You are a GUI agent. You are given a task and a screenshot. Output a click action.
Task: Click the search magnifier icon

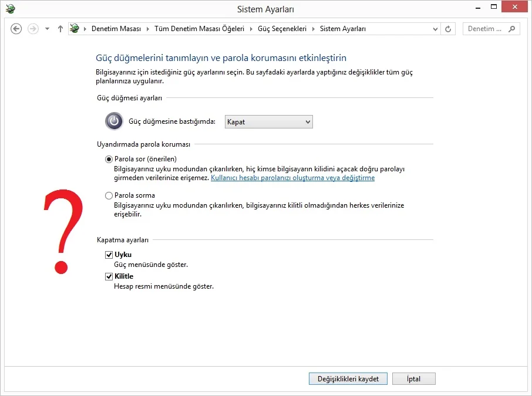tap(512, 29)
